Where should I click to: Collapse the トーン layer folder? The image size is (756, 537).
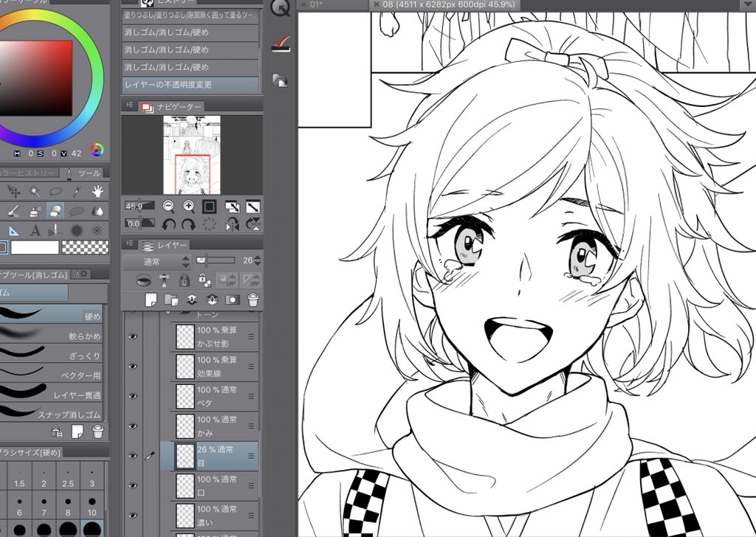[168, 313]
